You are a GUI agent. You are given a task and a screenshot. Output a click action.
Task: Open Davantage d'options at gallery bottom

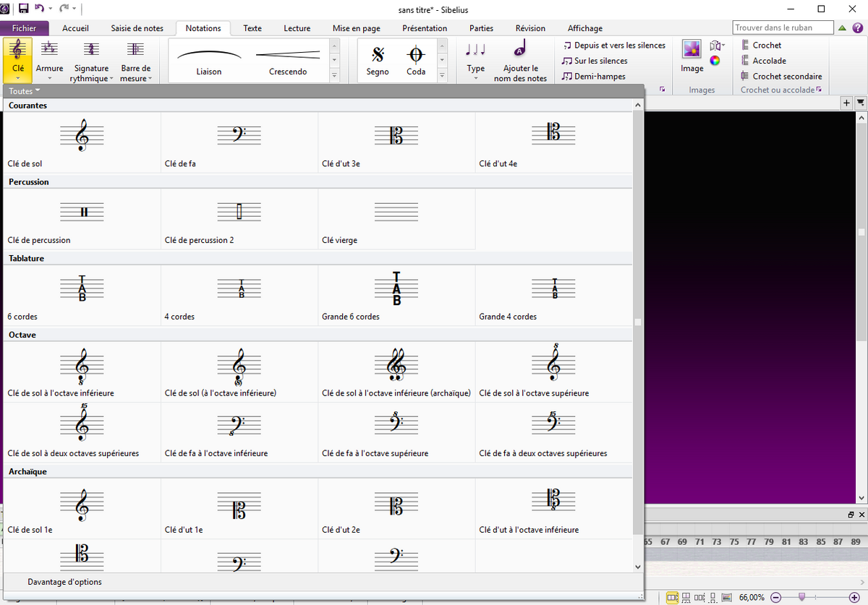[64, 582]
